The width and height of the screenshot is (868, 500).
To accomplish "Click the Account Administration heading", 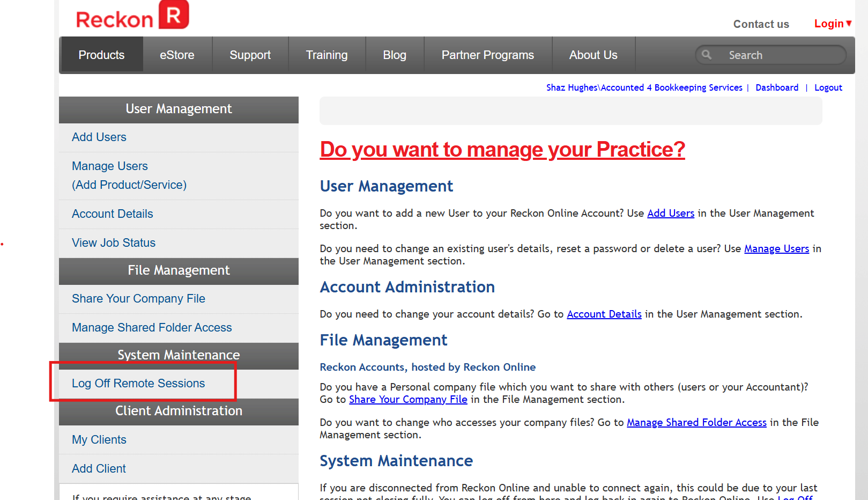I will [407, 287].
